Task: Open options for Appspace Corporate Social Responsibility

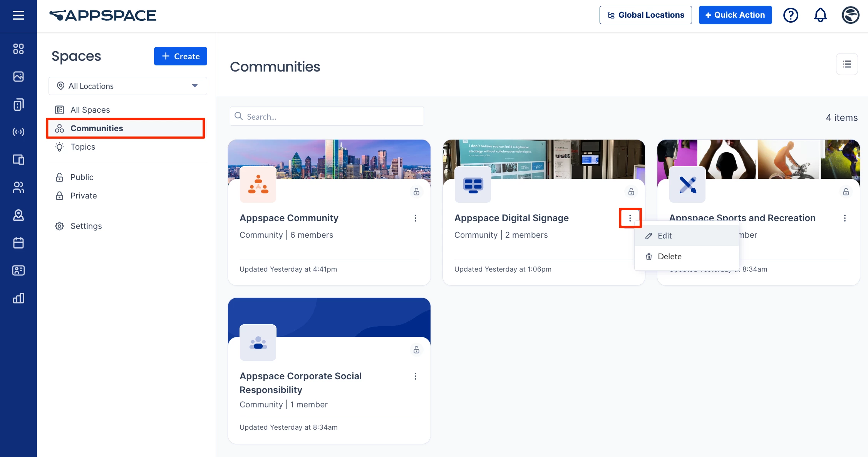Action: (x=415, y=376)
